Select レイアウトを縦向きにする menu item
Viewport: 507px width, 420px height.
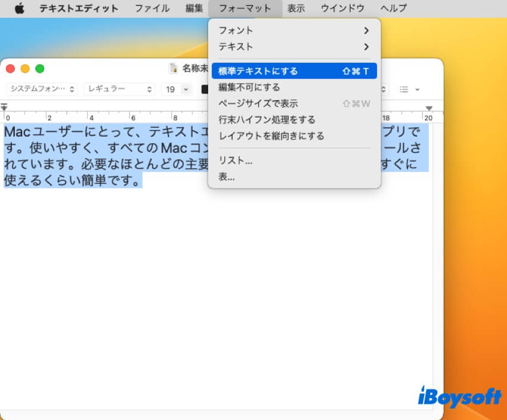271,136
